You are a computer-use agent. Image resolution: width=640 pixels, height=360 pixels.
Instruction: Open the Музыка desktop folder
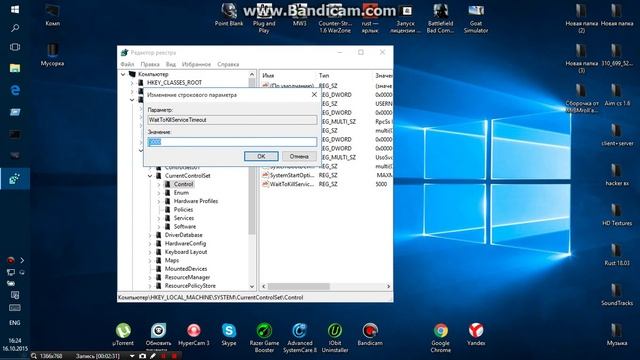tap(617, 335)
